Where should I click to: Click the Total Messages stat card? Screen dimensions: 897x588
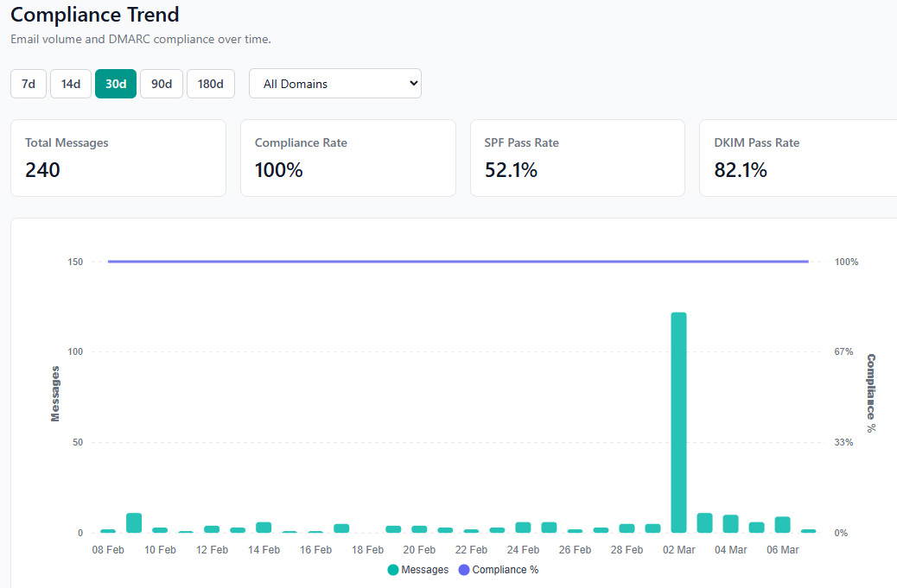coord(118,158)
